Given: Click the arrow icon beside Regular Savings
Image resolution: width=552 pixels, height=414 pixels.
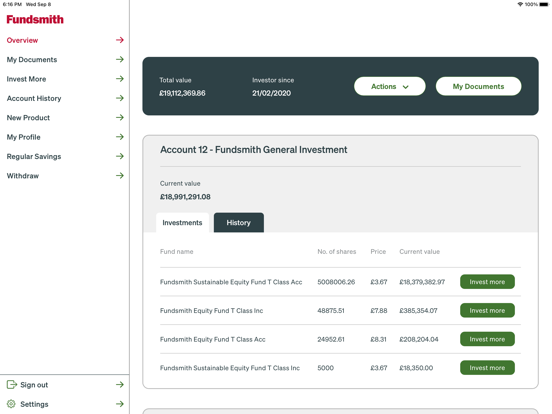Looking at the screenshot, I should pos(120,156).
